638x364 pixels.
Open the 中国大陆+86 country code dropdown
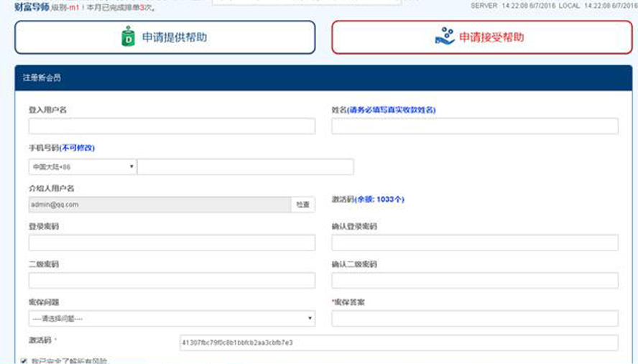tap(83, 167)
